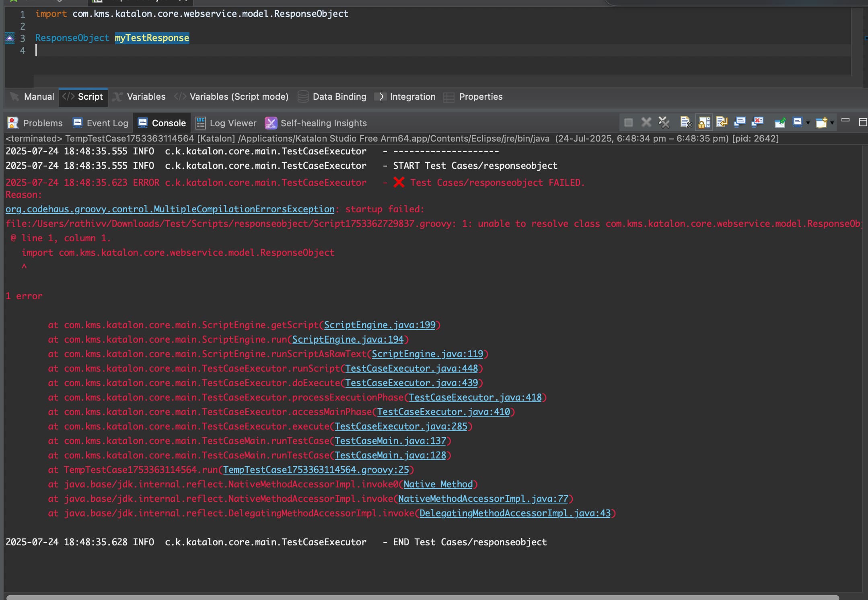Click the console horizontal scrollbar
The width and height of the screenshot is (868, 600).
(422, 597)
